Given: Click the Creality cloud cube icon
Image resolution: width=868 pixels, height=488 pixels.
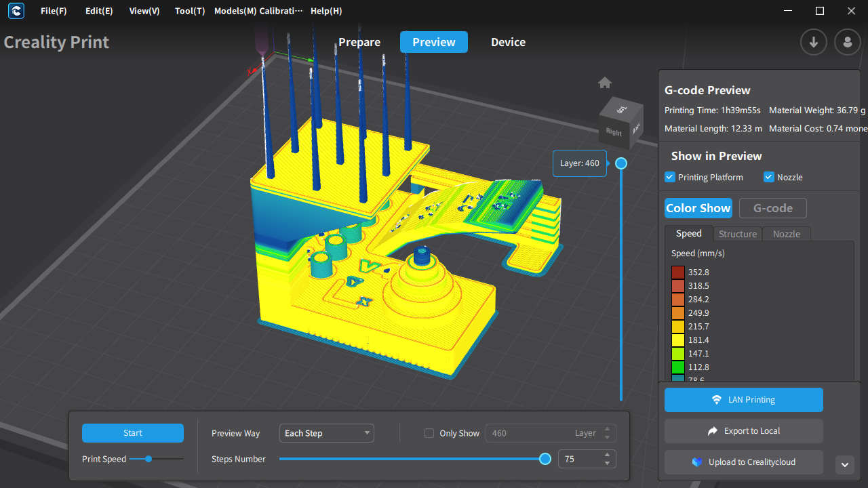Looking at the screenshot, I should pyautogui.click(x=697, y=462).
